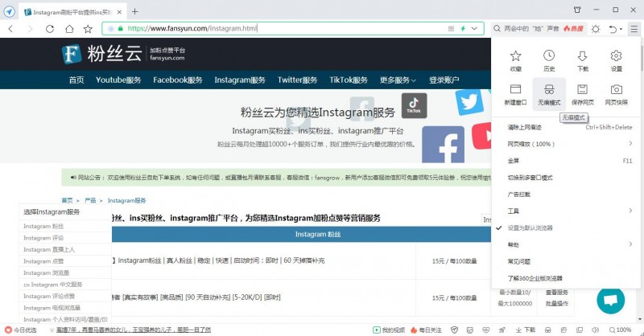Open Facebook服务 in site navigation
The image size is (644, 336).
178,80
